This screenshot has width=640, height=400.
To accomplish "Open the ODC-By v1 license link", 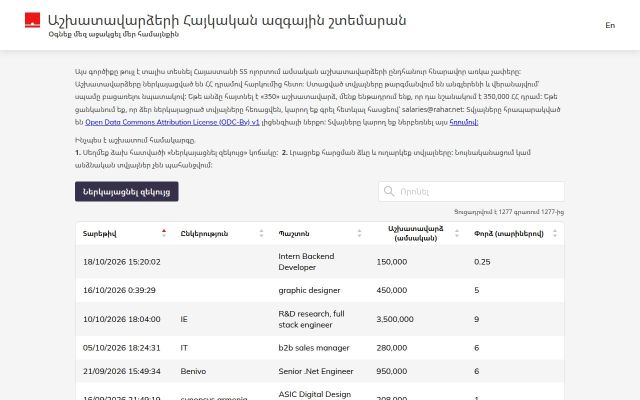I will pyautogui.click(x=172, y=122).
